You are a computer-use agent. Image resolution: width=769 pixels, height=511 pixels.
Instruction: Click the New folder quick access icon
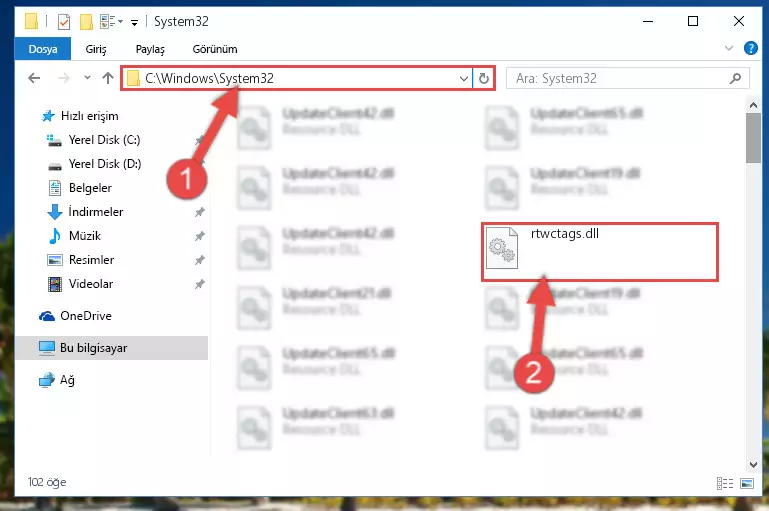tap(86, 22)
